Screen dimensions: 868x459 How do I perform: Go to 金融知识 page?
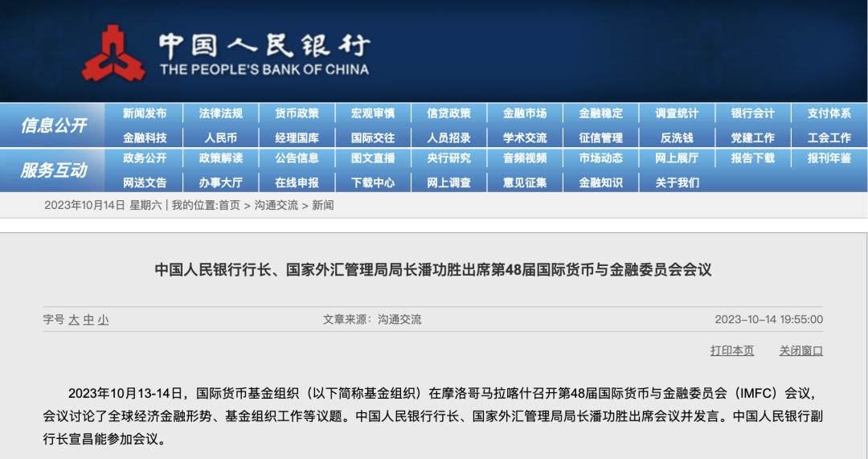tap(600, 182)
